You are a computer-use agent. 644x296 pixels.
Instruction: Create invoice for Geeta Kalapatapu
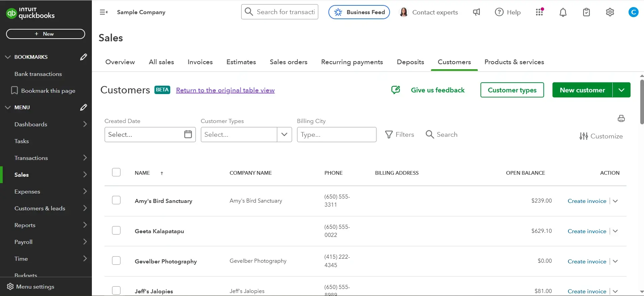pos(587,231)
